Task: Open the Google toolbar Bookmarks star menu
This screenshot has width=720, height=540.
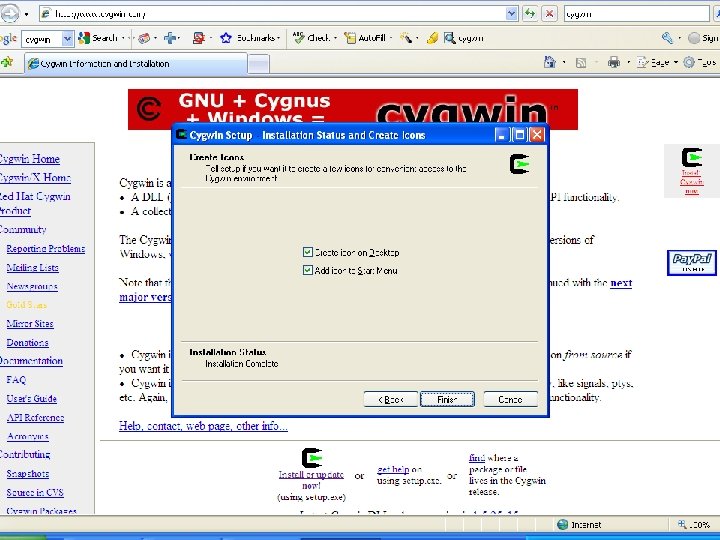Action: point(250,38)
